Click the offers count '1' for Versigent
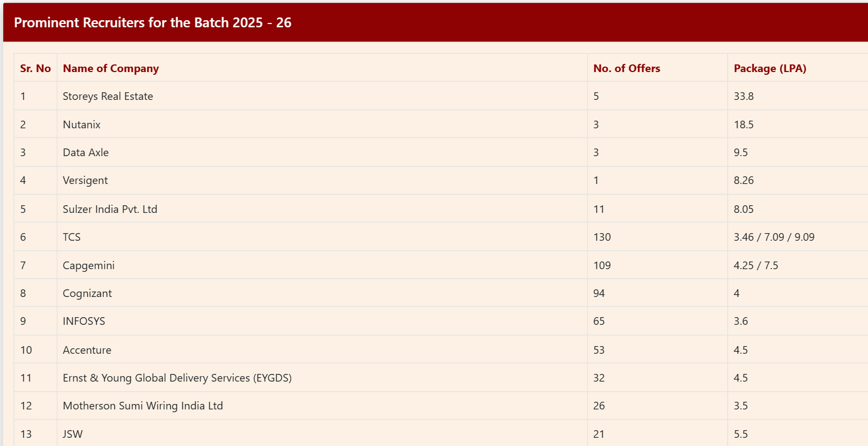This screenshot has height=446, width=868. (596, 180)
